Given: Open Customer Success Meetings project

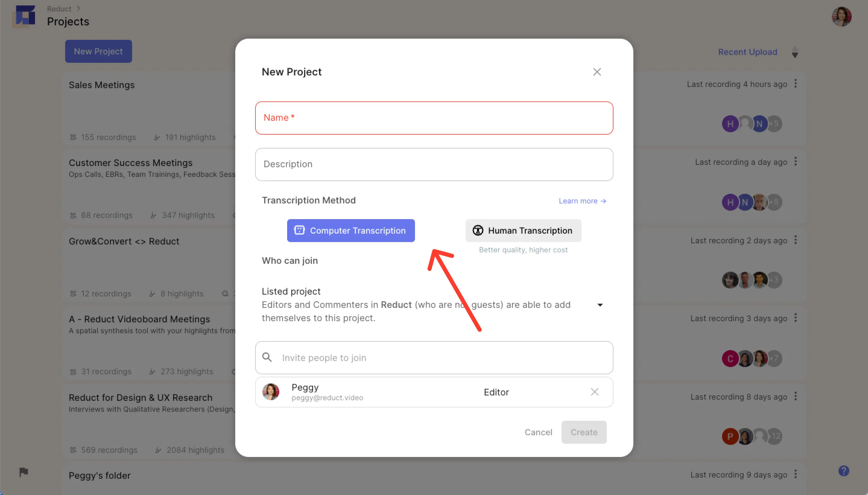Looking at the screenshot, I should [131, 163].
